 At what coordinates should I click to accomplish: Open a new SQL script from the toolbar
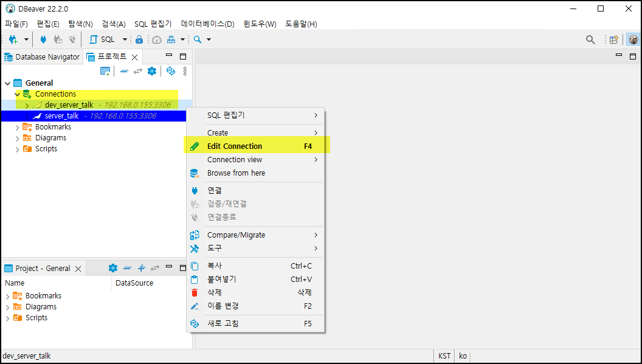pos(102,39)
